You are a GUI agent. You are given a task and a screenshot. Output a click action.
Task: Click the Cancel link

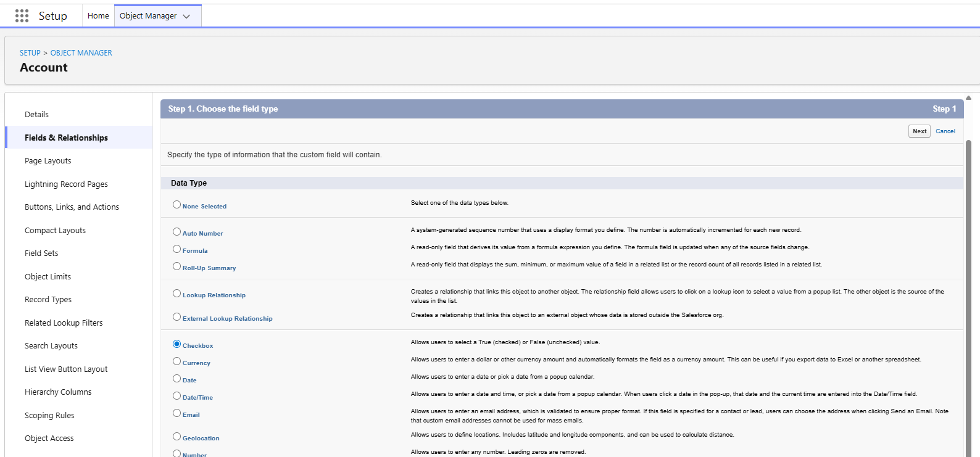coord(945,131)
